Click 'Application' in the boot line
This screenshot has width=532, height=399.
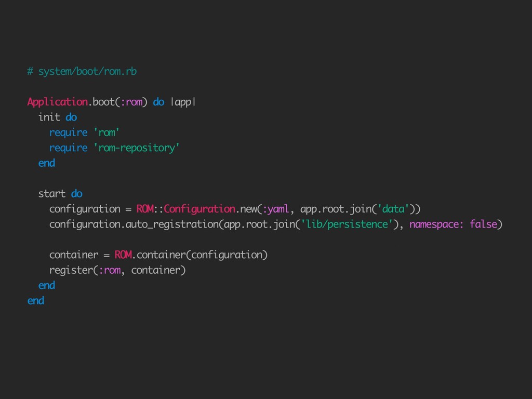(57, 102)
